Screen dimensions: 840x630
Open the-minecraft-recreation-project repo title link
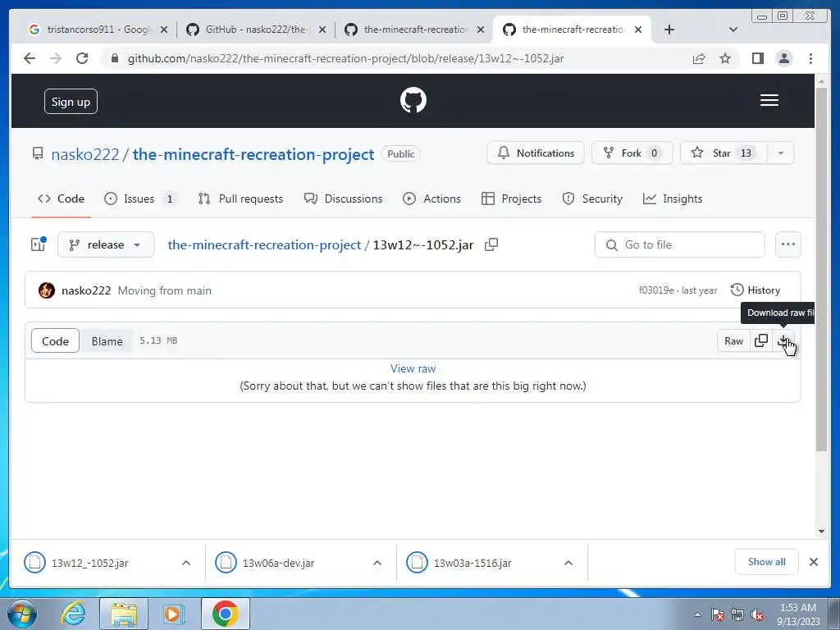tap(253, 154)
